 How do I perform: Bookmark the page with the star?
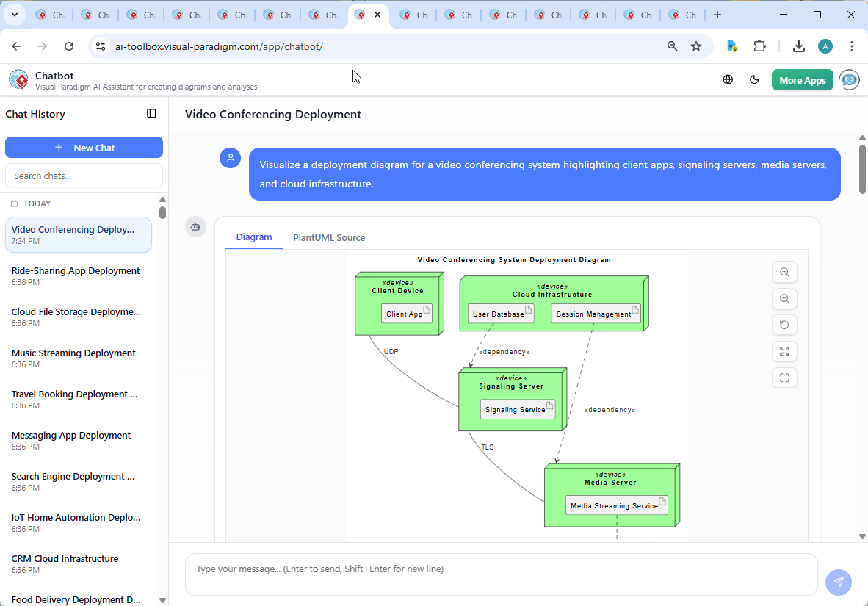click(695, 46)
